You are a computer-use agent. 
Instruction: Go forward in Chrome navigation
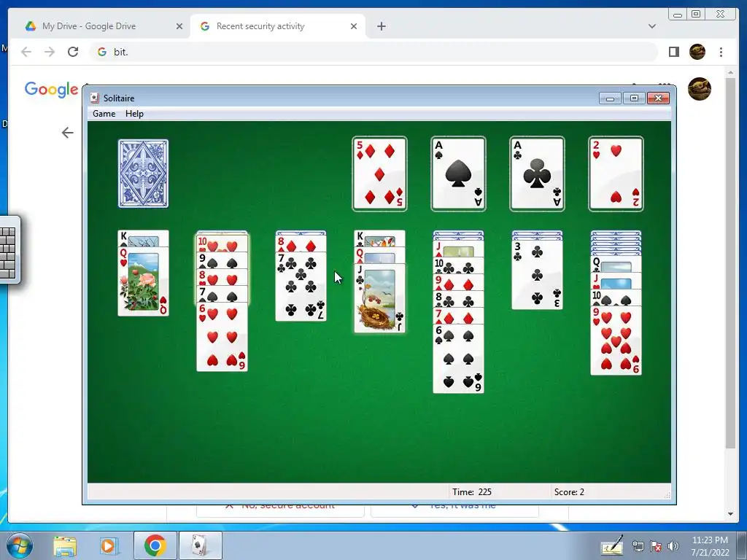50,52
